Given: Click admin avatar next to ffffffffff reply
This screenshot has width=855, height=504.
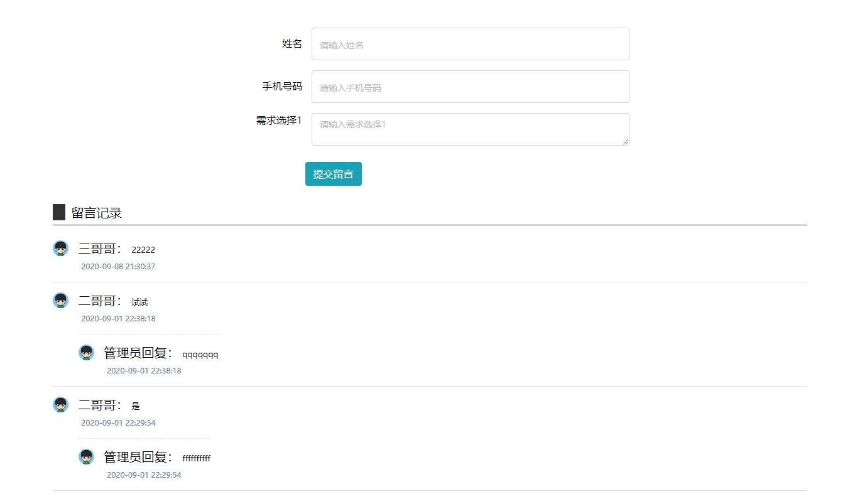Looking at the screenshot, I should 86,457.
